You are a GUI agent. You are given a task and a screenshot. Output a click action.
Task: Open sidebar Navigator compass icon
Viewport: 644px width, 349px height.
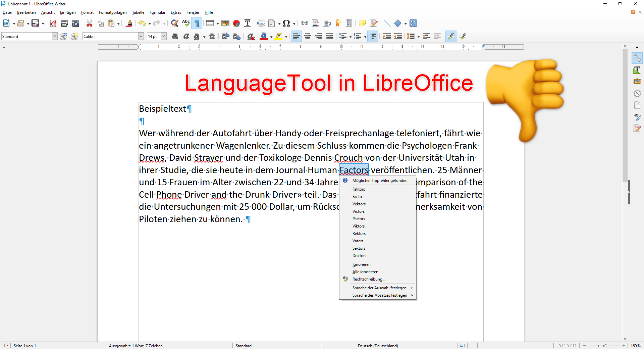pos(637,93)
